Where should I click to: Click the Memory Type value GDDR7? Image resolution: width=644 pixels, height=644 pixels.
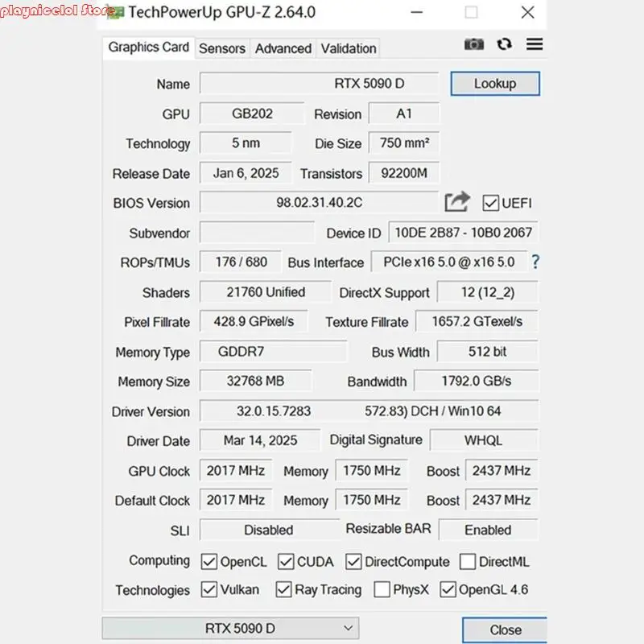[x=274, y=352]
